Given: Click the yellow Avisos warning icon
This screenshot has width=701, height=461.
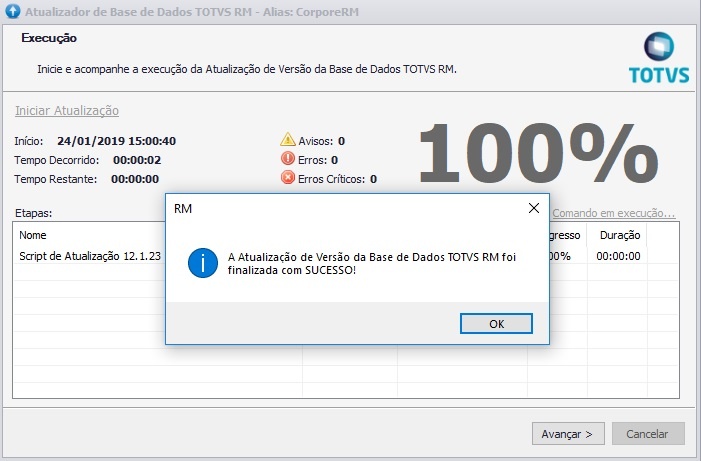Looking at the screenshot, I should pos(288,140).
